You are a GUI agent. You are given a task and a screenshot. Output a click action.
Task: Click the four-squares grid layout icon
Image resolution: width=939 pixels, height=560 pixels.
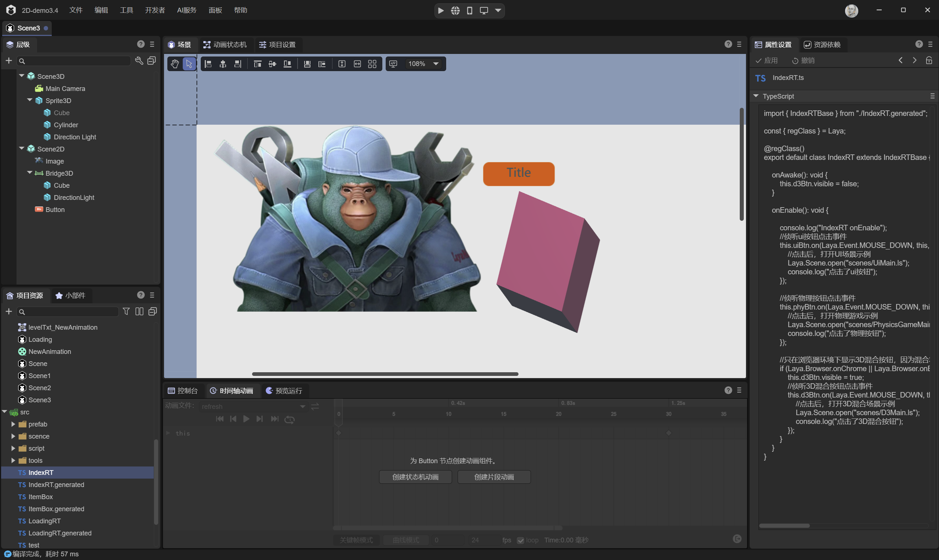(372, 64)
